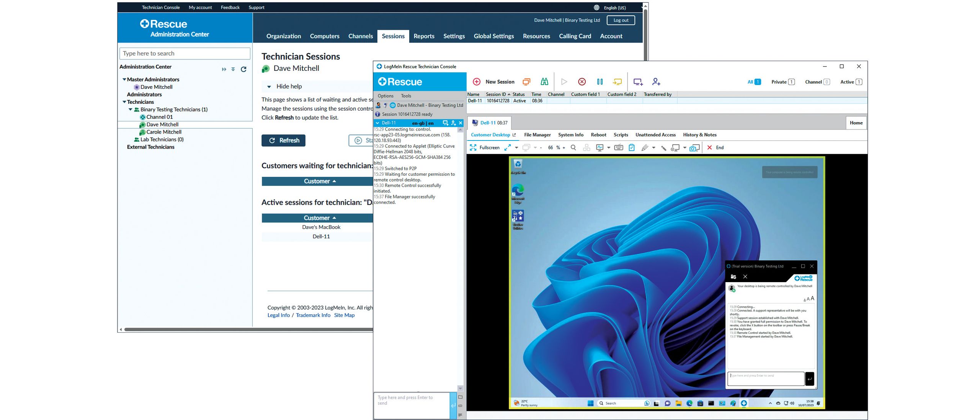The image size is (980, 420).
Task: Open Recycle Bin on the remote desktop
Action: (x=518, y=167)
